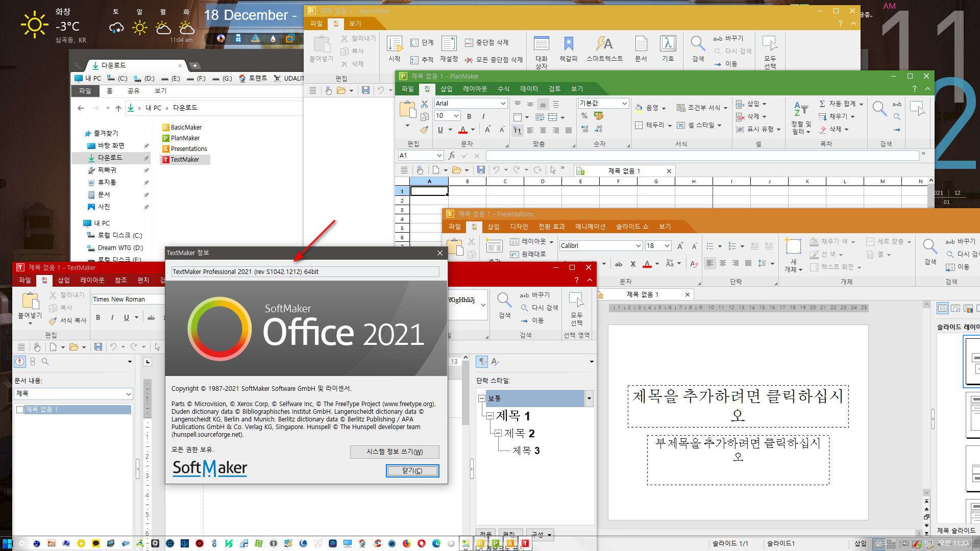Open the 자동 합계 dropdown in PlanMaker
The height and width of the screenshot is (551, 980).
pos(862,104)
